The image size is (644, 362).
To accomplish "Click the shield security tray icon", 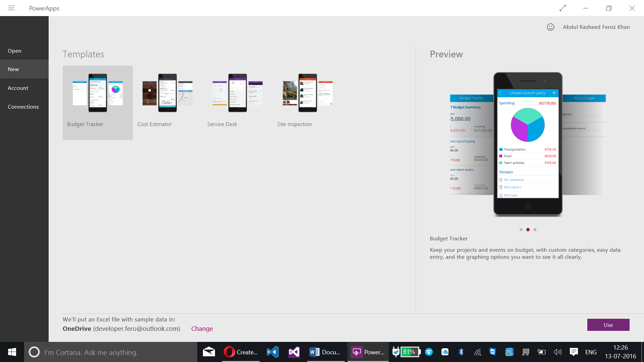I will tap(396, 352).
